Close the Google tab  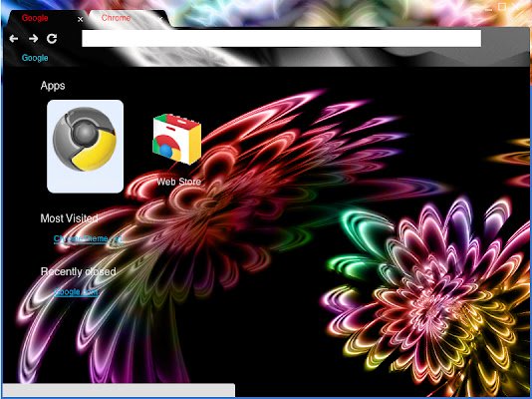pyautogui.click(x=80, y=19)
